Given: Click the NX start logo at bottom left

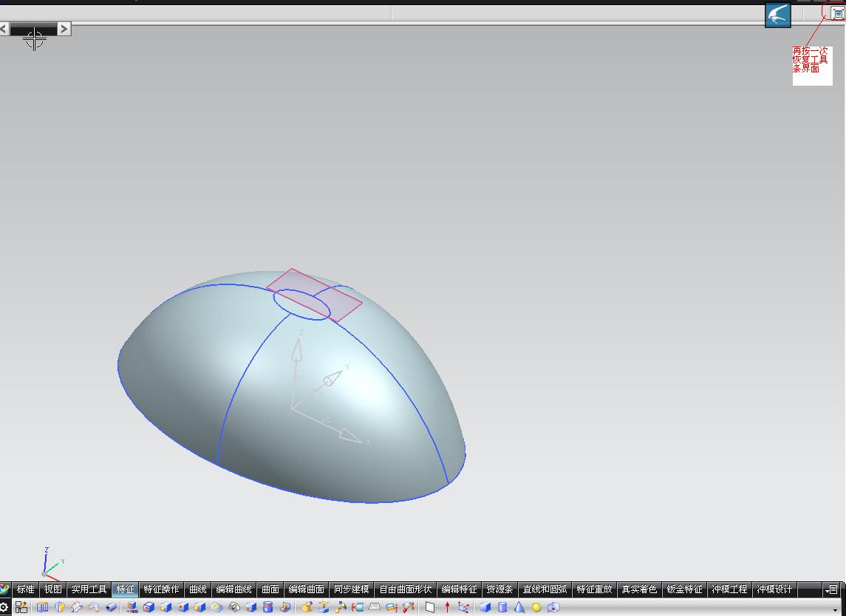Looking at the screenshot, I should [x=4, y=589].
